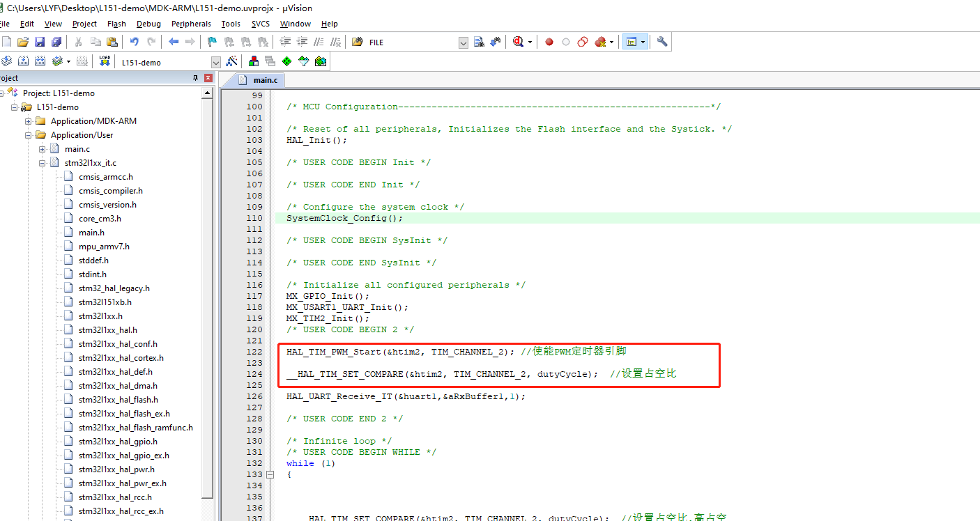The height and width of the screenshot is (521, 980).
Task: Open the window layout dropdown arrow
Action: click(643, 42)
